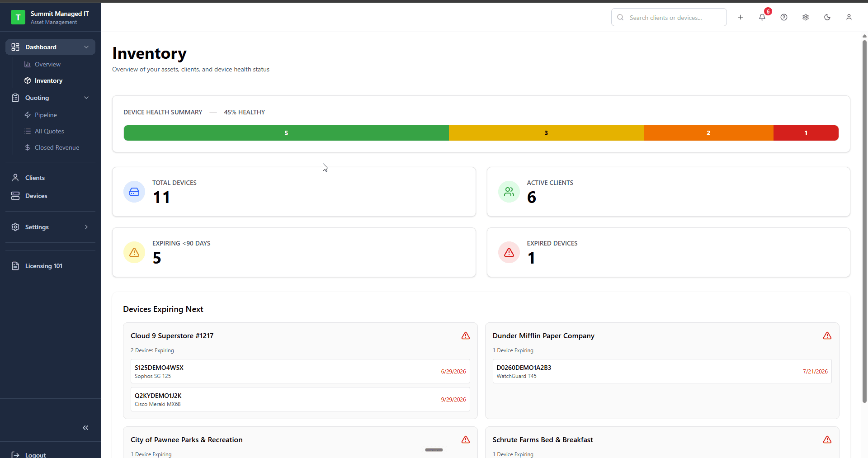Collapse the Dashboard menu chevron

pyautogui.click(x=86, y=47)
